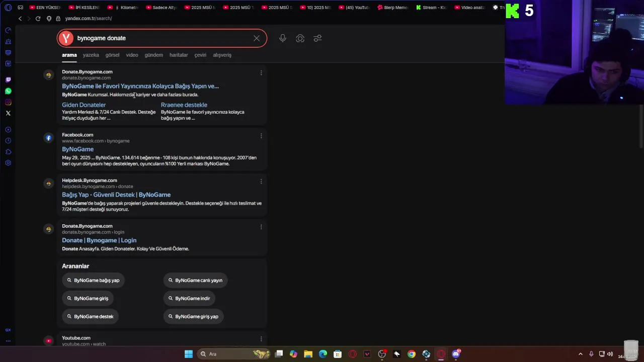Open the Giden Donateler sublink
644x362 pixels.
coord(84,105)
